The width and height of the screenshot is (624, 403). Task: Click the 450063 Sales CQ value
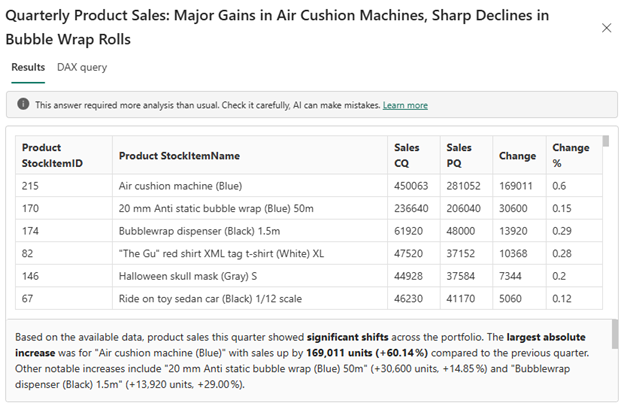click(x=411, y=186)
